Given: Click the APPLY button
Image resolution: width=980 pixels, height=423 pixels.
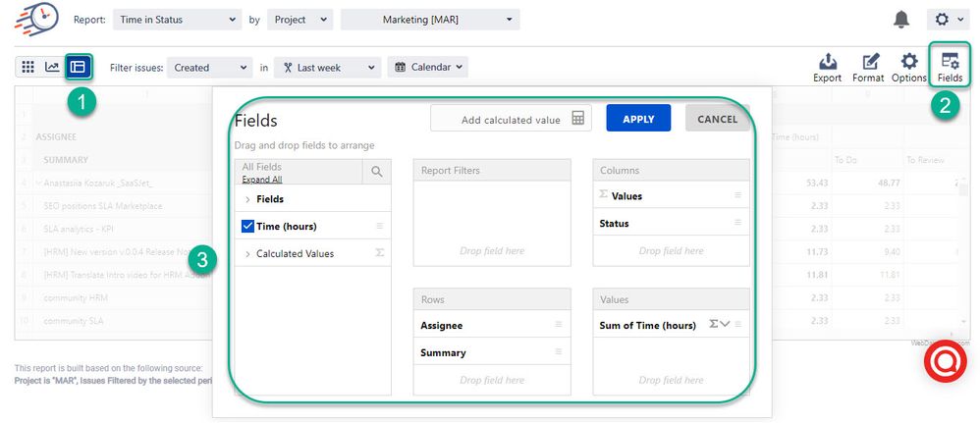Looking at the screenshot, I should pos(638,119).
